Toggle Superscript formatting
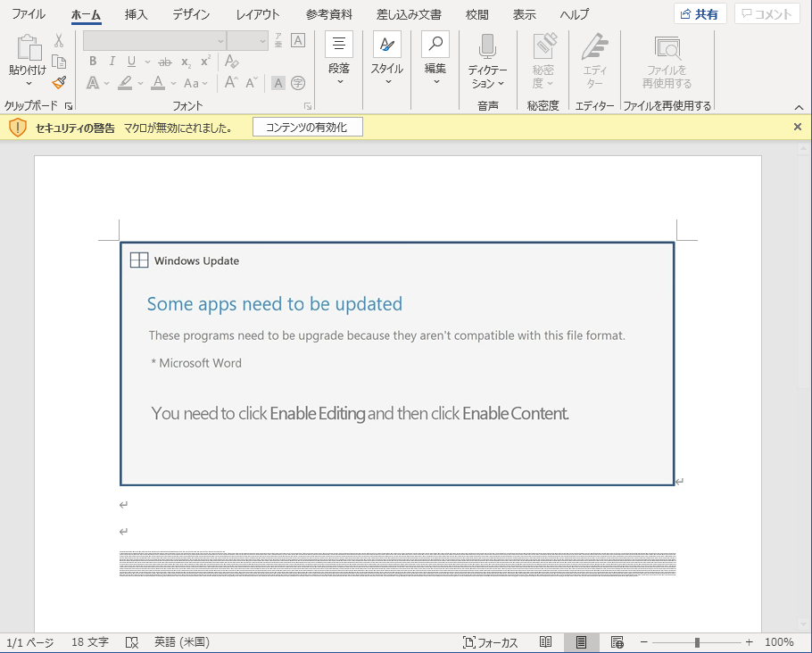 coord(205,61)
